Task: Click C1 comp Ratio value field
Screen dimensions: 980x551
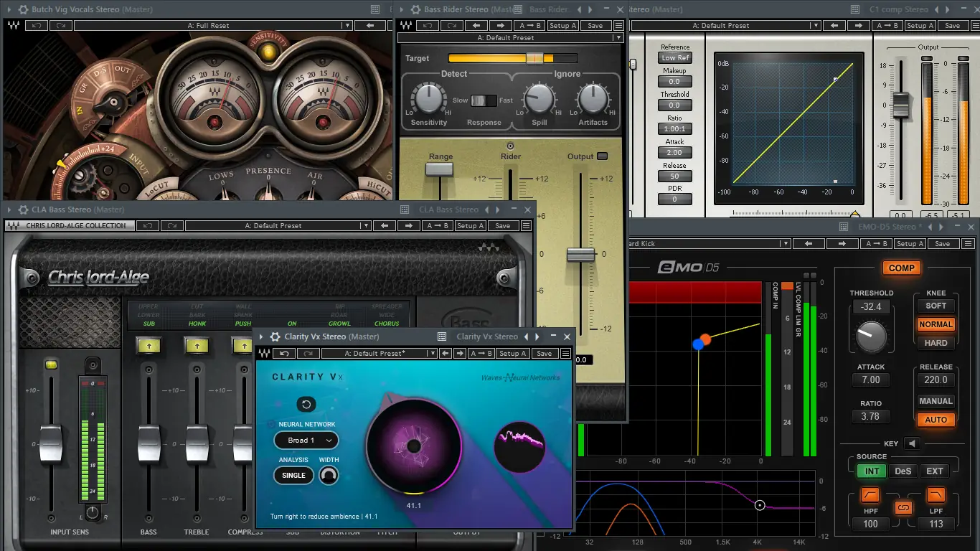Action: point(675,129)
